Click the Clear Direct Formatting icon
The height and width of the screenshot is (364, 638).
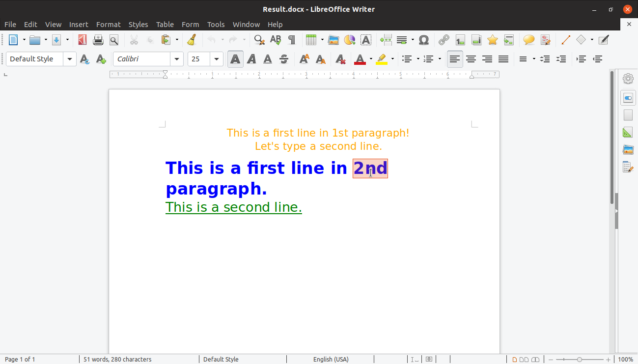pos(340,59)
